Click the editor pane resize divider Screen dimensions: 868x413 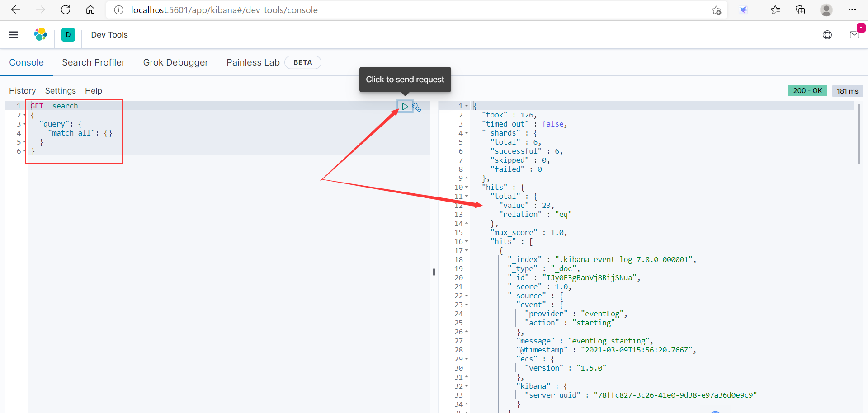tap(434, 272)
